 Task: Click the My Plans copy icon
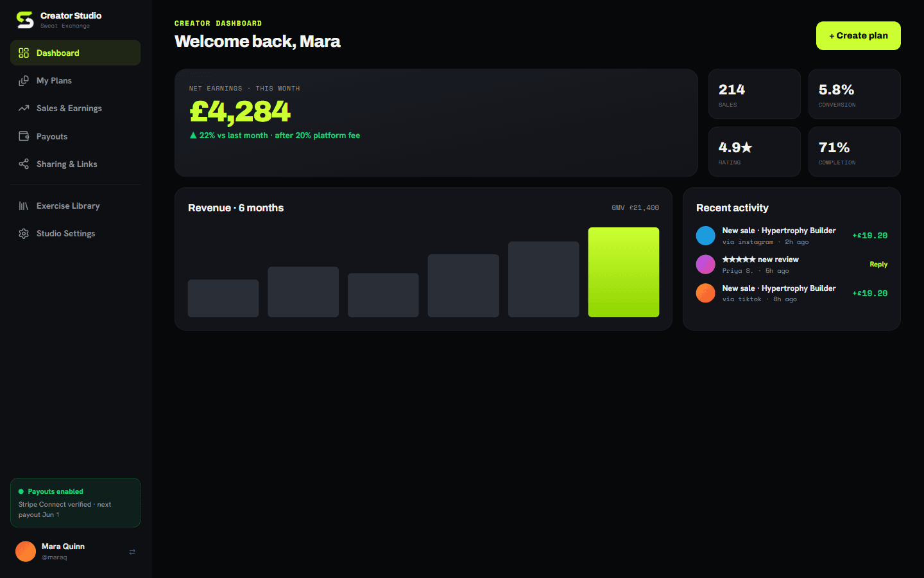pos(24,80)
